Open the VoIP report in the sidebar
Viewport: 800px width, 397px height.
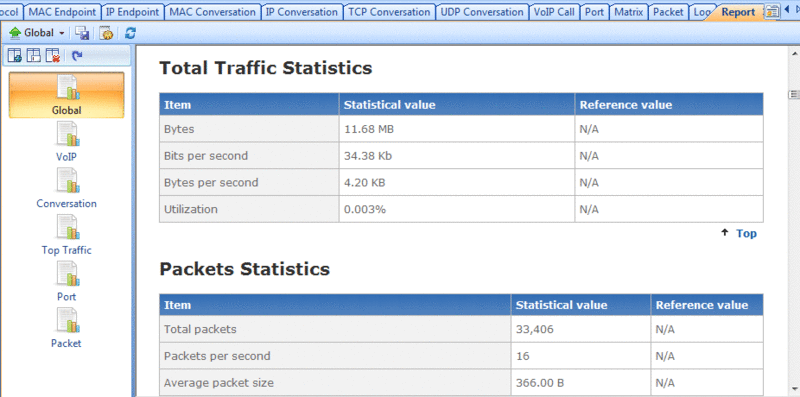(x=66, y=141)
